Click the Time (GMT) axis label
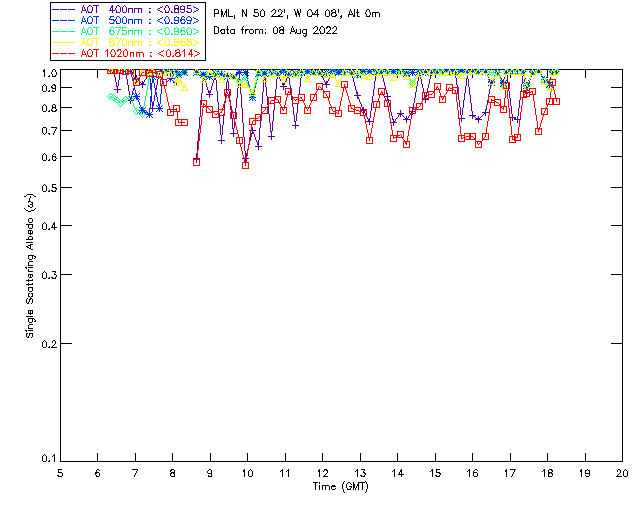The height and width of the screenshot is (512, 640). tap(340, 487)
